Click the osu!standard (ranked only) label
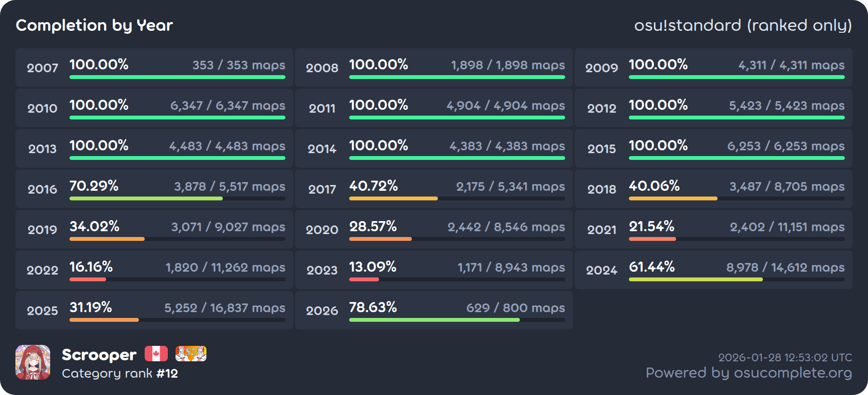 coord(743,25)
